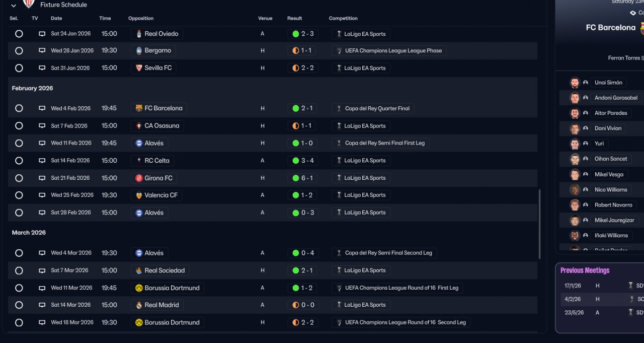This screenshot has height=343, width=644.
Task: Sort fixtures by Competition column header
Action: click(343, 19)
